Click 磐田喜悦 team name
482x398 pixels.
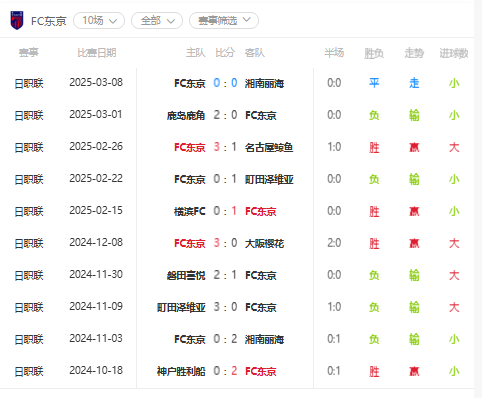click(x=186, y=275)
